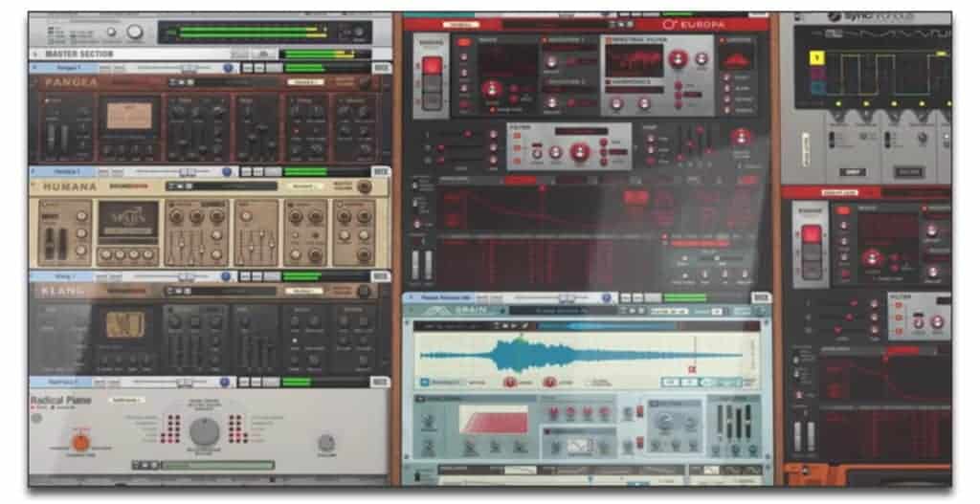This screenshot has height=504, width=980.
Task: Toggle the lit Engine button on the second Europa
Action: tap(812, 235)
